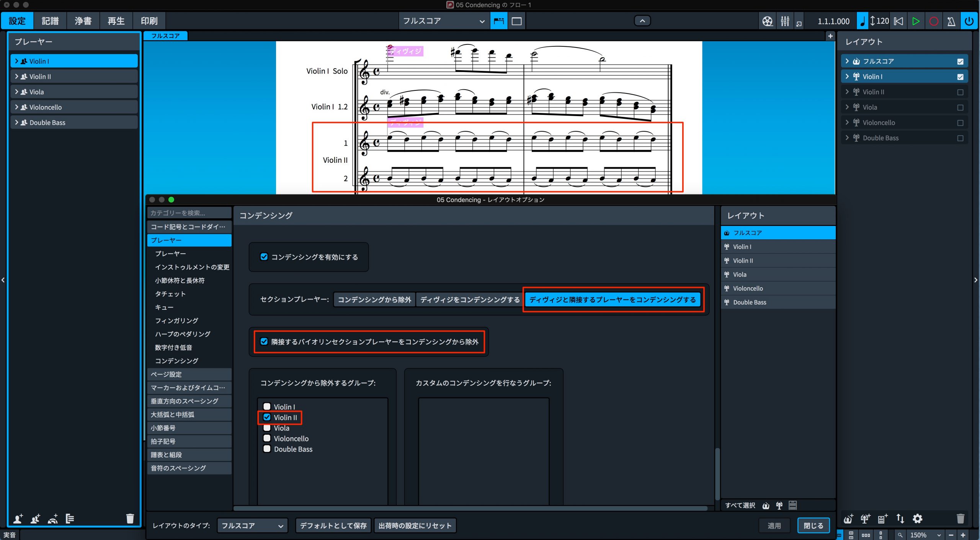The image size is (980, 540).
Task: Expand Violin I player in Players panel
Action: (x=16, y=61)
